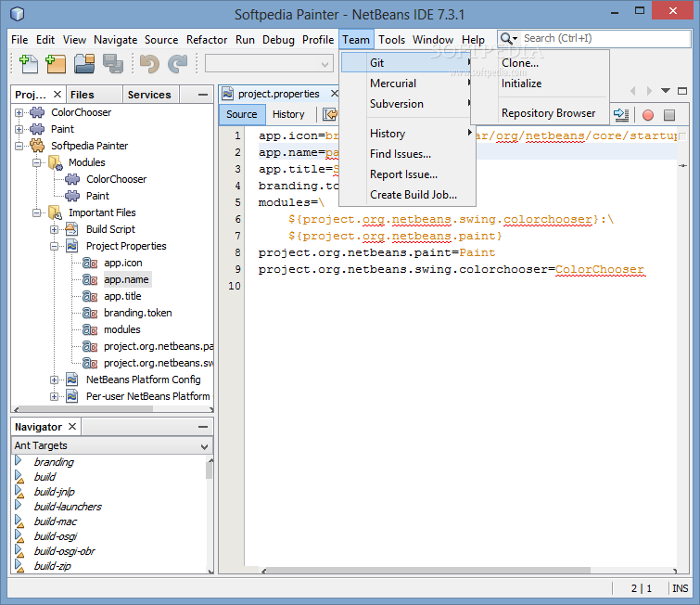
Task: Minimize the Navigator panel
Action: click(203, 427)
